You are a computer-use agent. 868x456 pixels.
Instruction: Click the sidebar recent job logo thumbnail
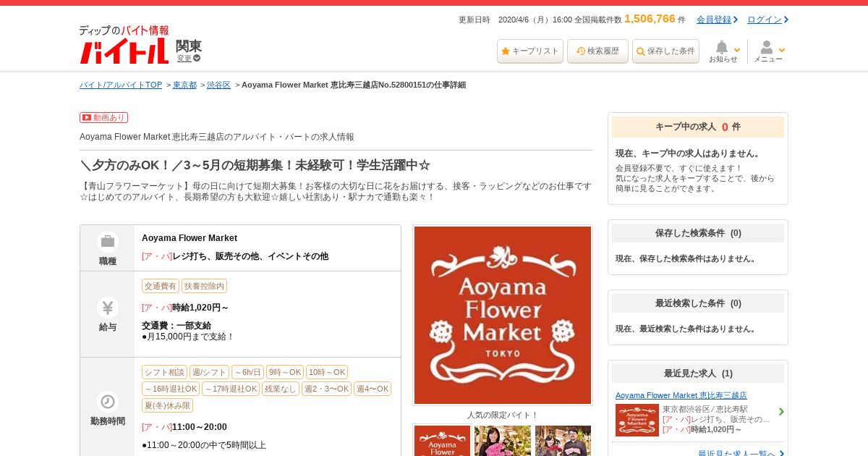(x=637, y=420)
